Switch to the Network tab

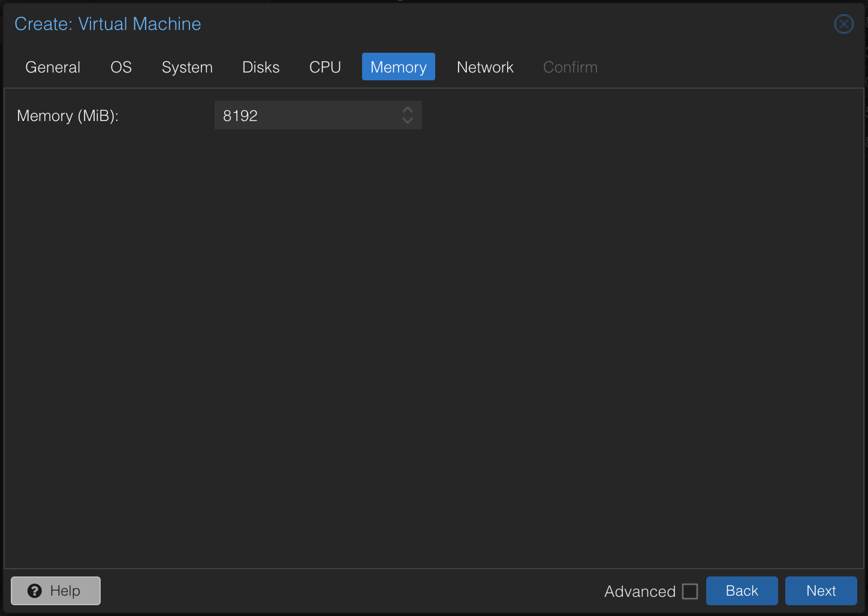485,67
